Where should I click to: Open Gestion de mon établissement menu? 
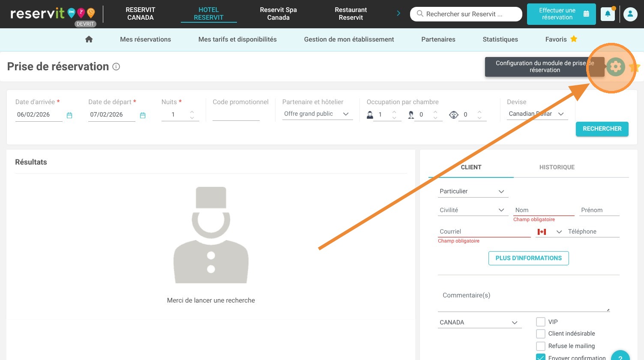349,39
